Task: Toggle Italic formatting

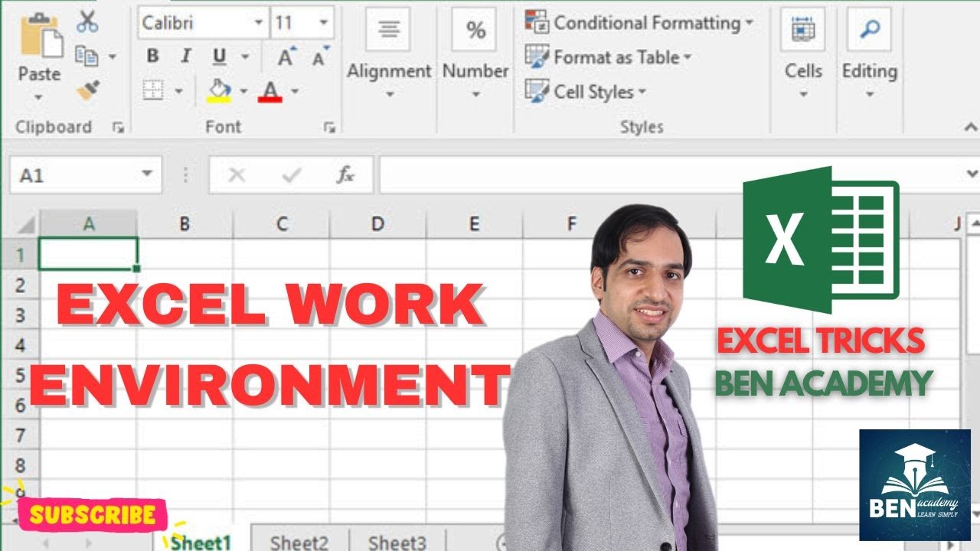Action: coord(185,57)
